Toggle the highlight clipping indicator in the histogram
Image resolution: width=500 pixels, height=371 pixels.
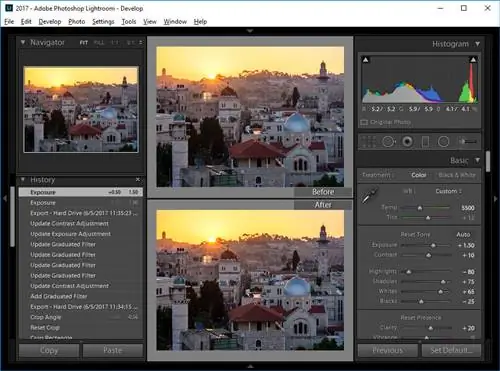pos(473,60)
